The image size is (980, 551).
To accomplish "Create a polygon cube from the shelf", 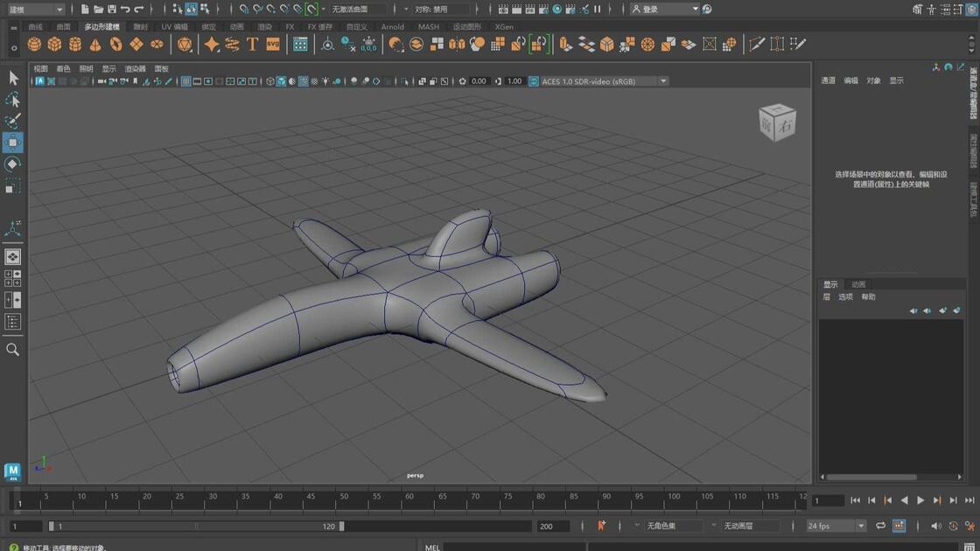I will (x=55, y=45).
